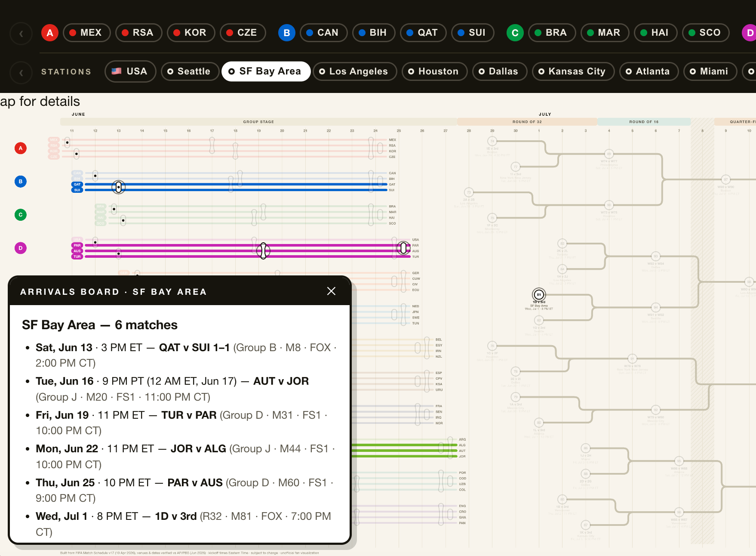This screenshot has width=756, height=556.
Task: Select match 77 node in Round of 32
Action: point(516,167)
